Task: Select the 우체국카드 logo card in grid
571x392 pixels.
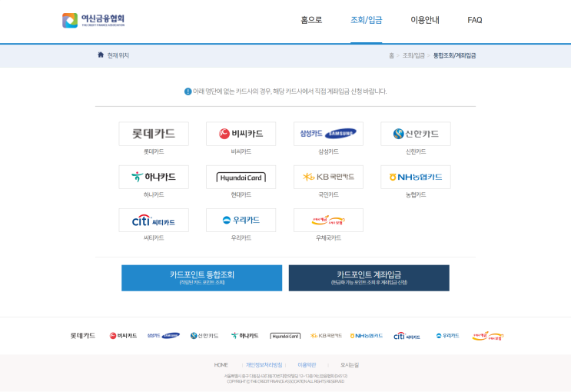Action: (328, 220)
